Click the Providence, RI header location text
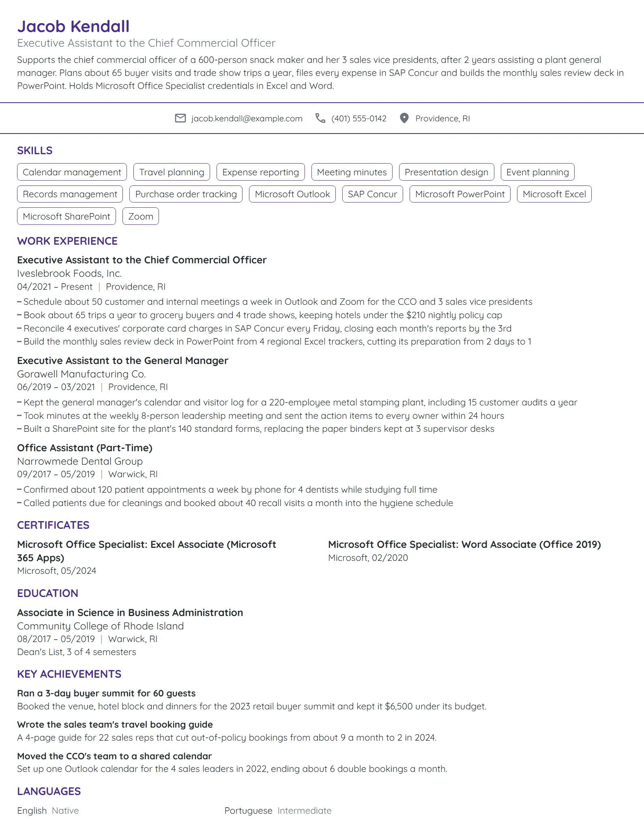 tap(442, 119)
